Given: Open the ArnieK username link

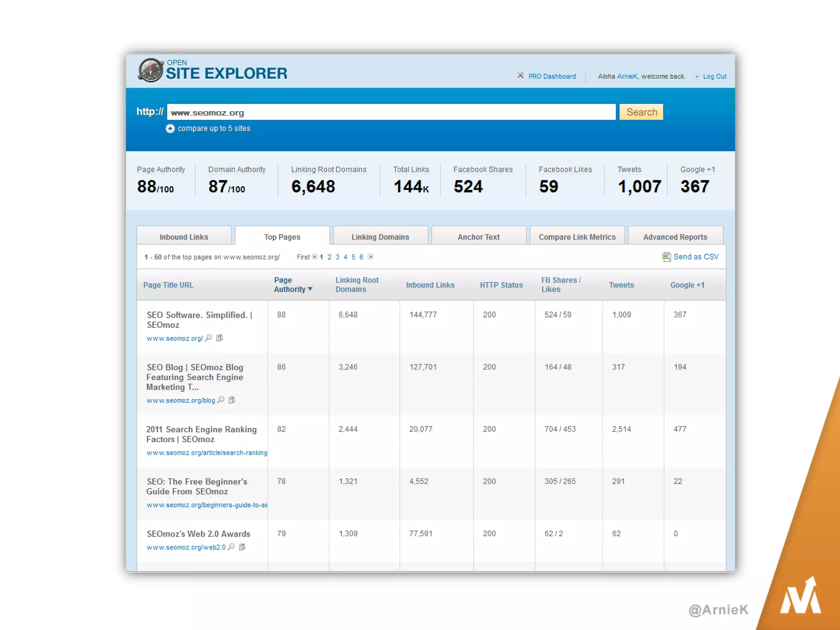Looking at the screenshot, I should [x=627, y=76].
